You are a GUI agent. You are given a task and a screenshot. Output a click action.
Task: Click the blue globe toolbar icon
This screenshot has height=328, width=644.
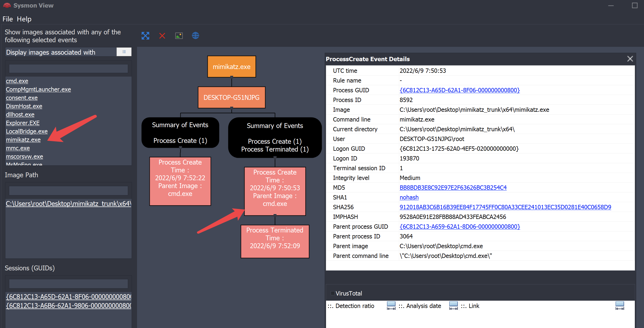coord(196,36)
